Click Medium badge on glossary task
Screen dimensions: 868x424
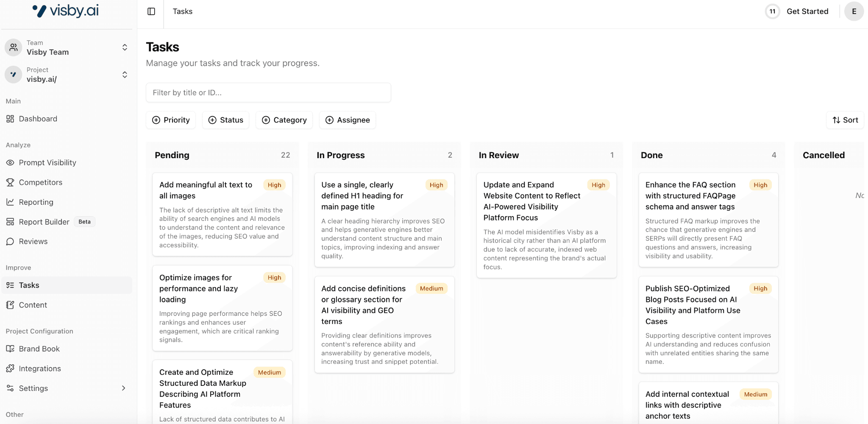click(x=431, y=288)
